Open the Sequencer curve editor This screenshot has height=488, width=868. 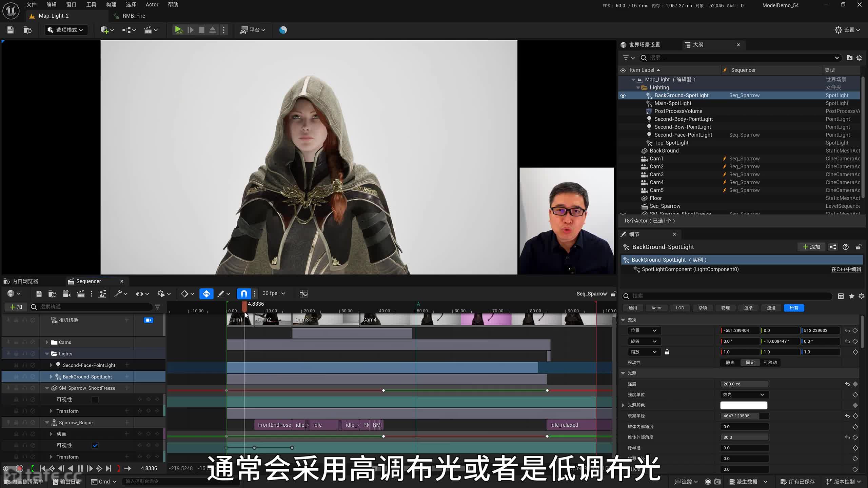tap(303, 293)
